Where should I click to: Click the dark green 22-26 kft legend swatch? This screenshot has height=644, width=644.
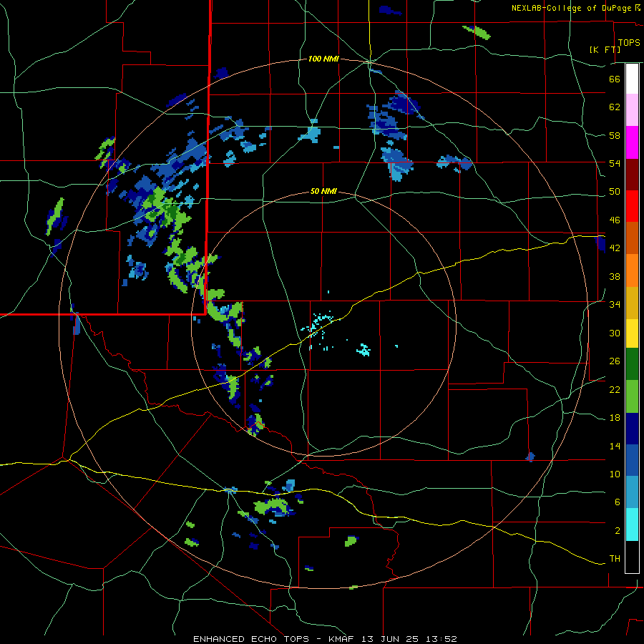click(632, 364)
